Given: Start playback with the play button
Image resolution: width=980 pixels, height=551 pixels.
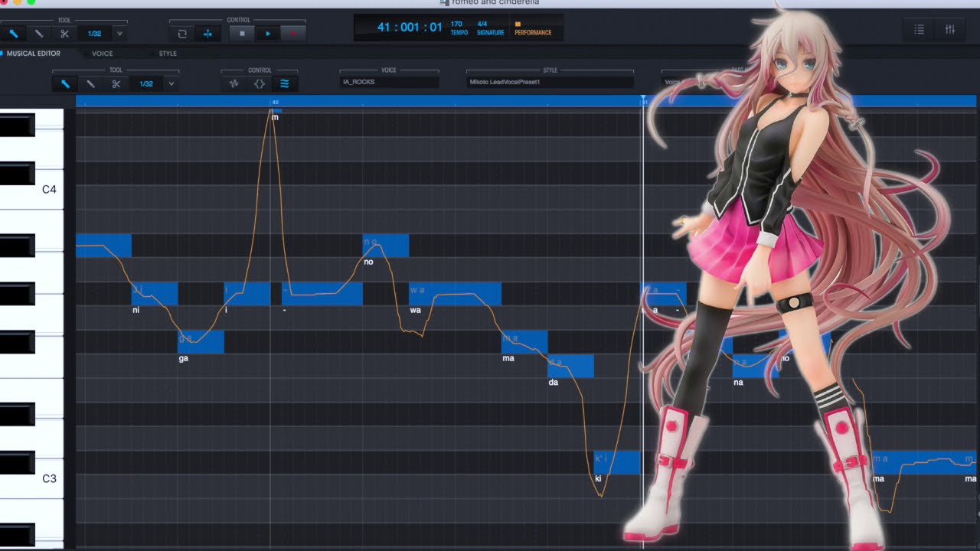Looking at the screenshot, I should coord(267,34).
